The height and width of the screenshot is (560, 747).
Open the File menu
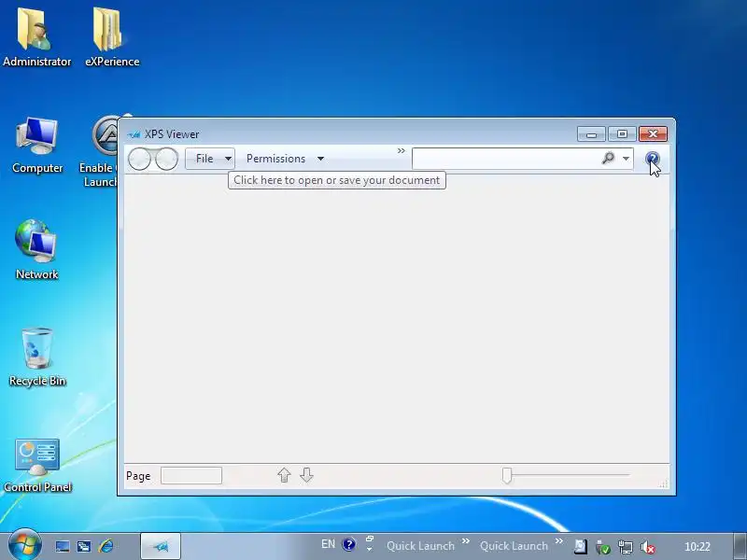point(204,159)
